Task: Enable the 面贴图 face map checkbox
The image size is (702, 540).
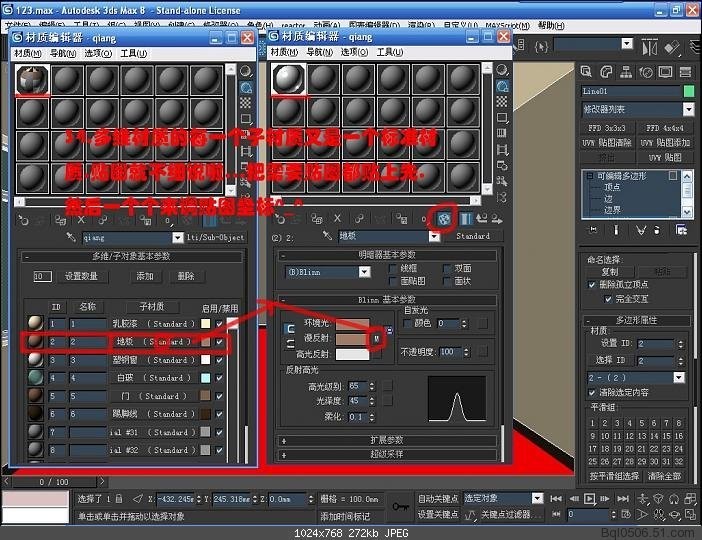Action: coord(393,281)
